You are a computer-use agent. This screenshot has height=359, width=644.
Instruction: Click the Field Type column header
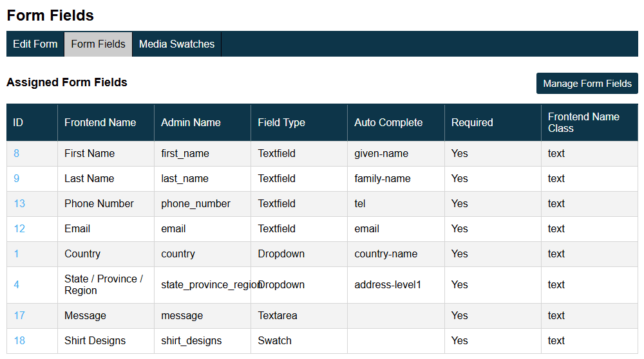tap(299, 122)
